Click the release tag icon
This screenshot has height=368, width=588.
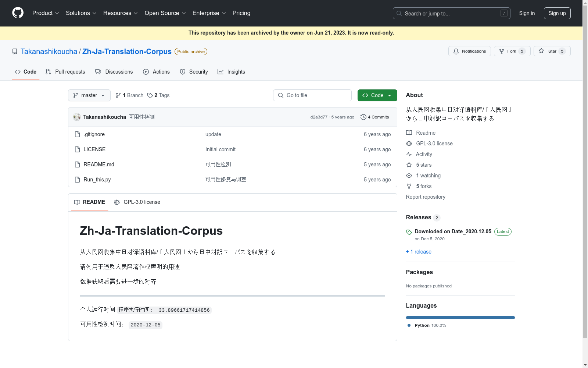pos(409,232)
